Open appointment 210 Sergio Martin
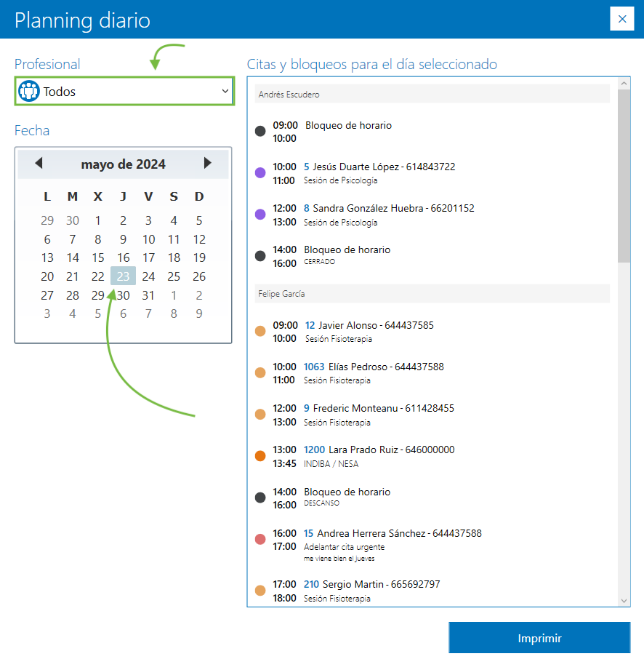Viewport: 644px width, 667px height. point(371,584)
